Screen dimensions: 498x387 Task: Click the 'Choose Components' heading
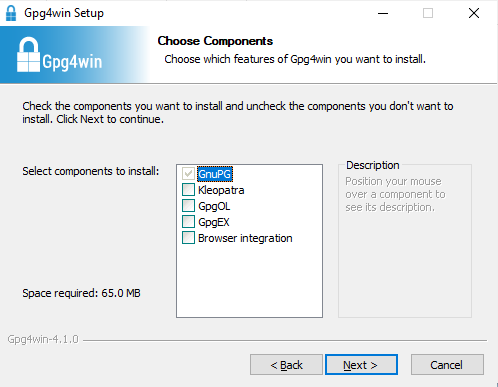(215, 41)
